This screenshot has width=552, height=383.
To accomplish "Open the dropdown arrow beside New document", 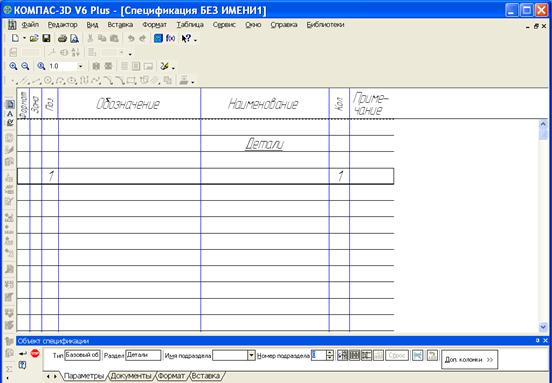I will (24, 38).
